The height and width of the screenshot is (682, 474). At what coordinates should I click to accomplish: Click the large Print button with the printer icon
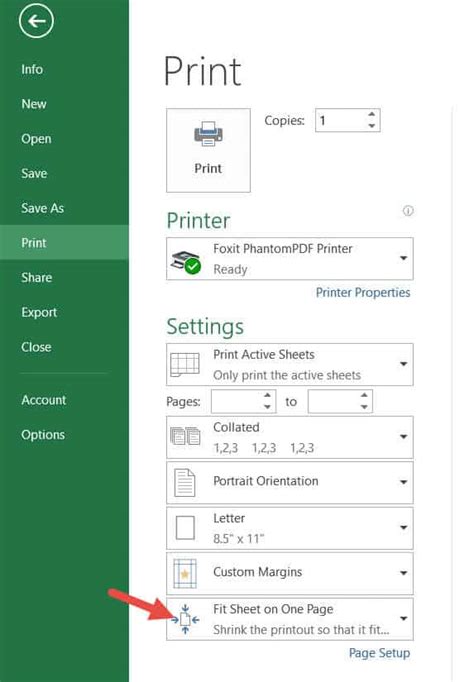click(x=208, y=150)
